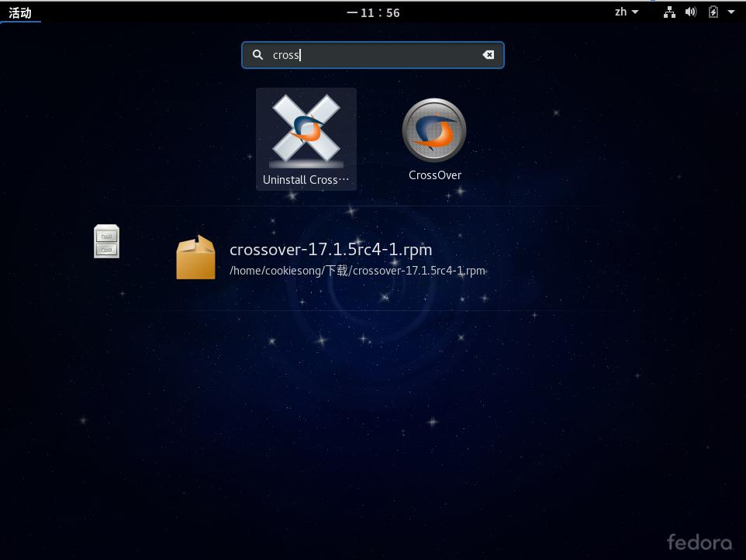Open the volume speaker icon in top bar
The height and width of the screenshot is (560, 746).
pyautogui.click(x=691, y=12)
